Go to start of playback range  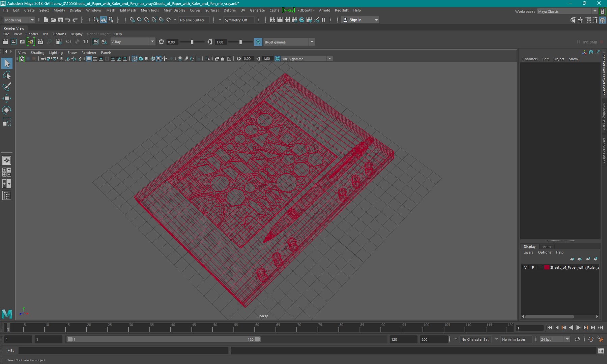549,328
